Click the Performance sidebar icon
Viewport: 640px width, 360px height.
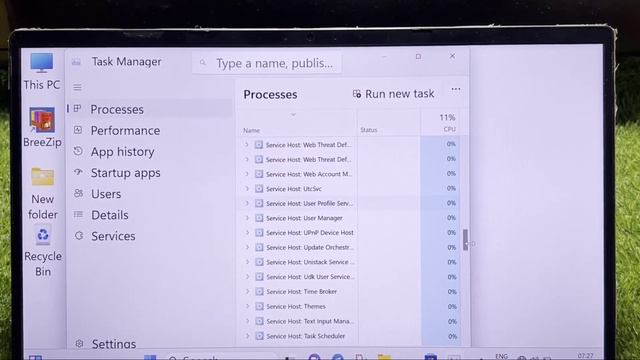pyautogui.click(x=78, y=130)
